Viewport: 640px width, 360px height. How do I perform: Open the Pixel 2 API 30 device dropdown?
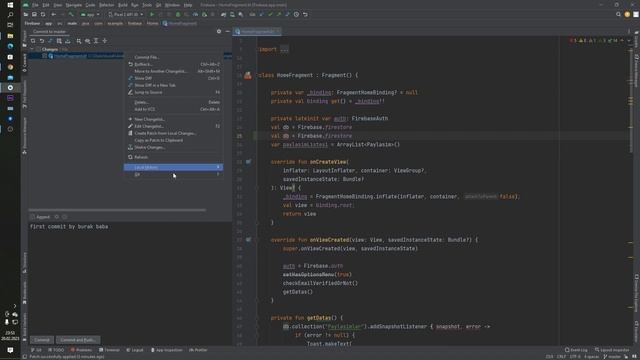[126, 14]
